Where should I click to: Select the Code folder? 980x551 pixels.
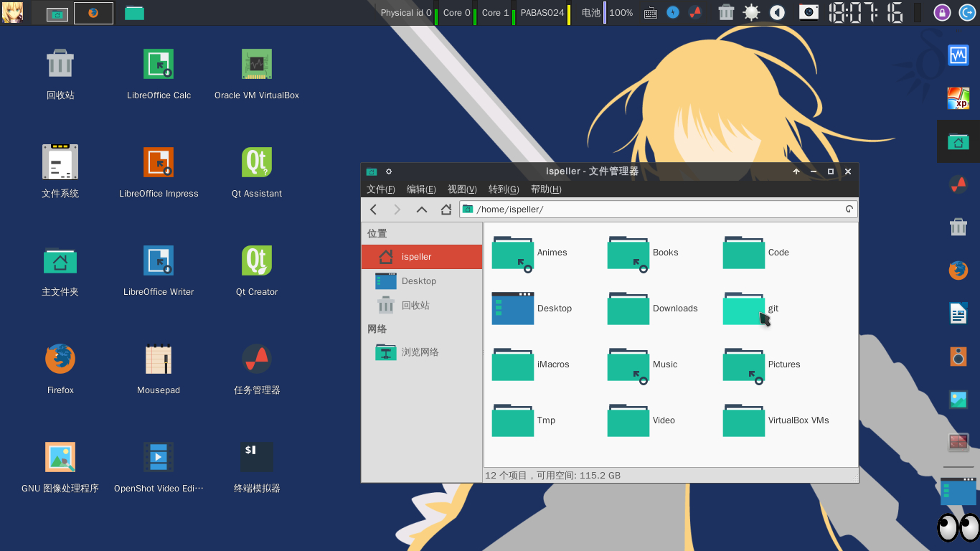click(756, 253)
